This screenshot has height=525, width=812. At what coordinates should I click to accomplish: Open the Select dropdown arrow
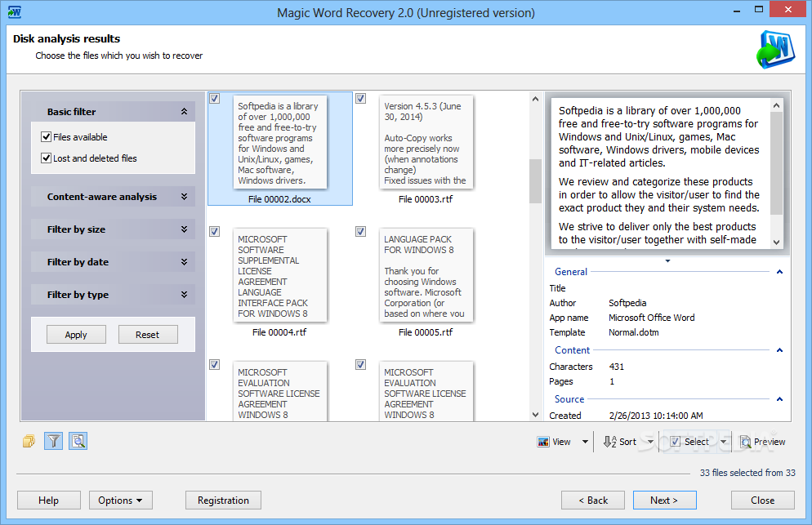724,442
